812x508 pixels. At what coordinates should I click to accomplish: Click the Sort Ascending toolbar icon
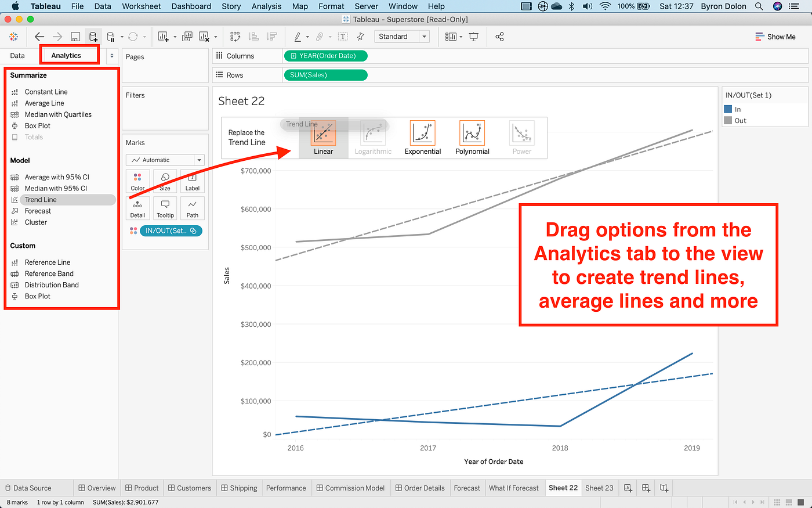pos(253,37)
